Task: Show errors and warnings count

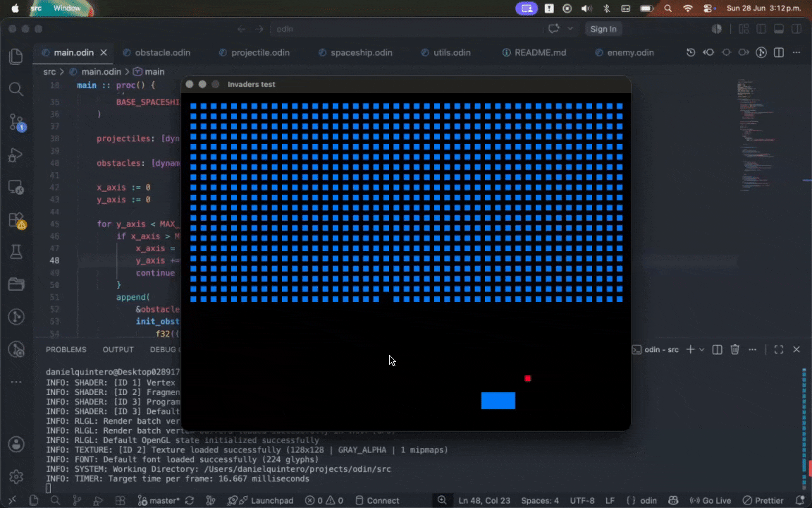Action: [x=324, y=500]
